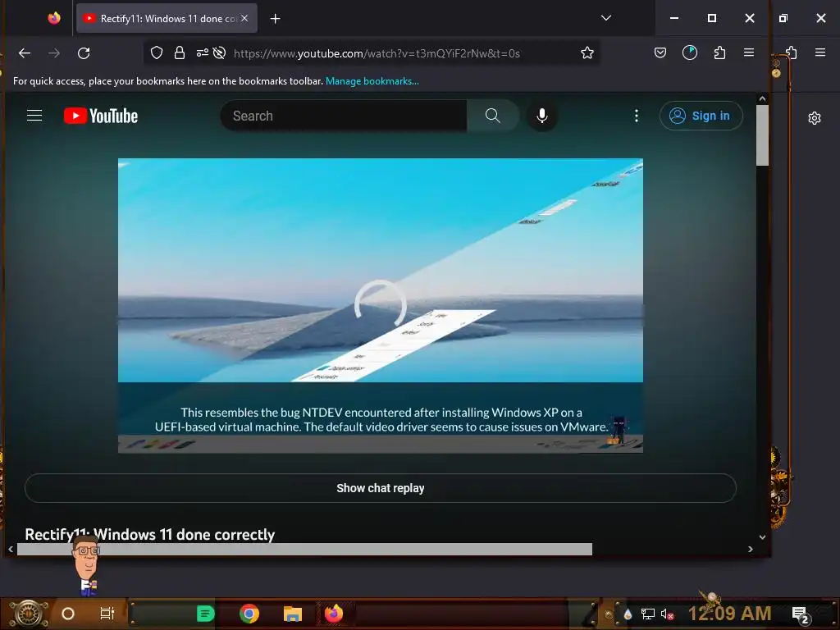Screen dimensions: 840x630
Task: Open File Explorer from taskbar
Action: [293, 614]
